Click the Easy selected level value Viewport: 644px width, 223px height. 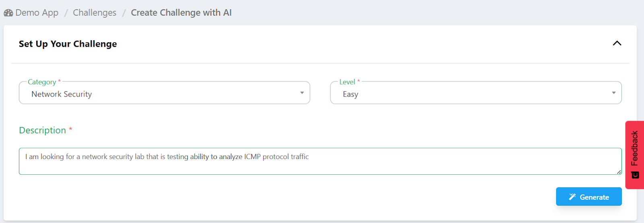350,94
